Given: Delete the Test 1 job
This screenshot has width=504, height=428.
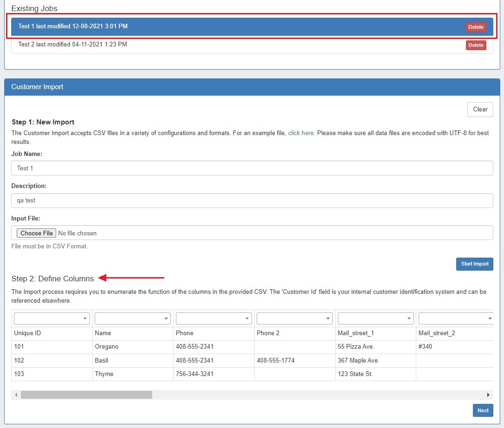Looking at the screenshot, I should 476,27.
